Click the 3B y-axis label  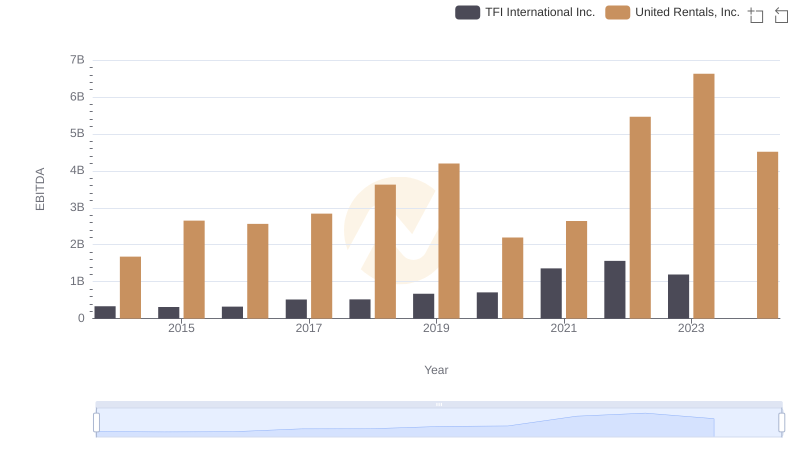point(77,208)
